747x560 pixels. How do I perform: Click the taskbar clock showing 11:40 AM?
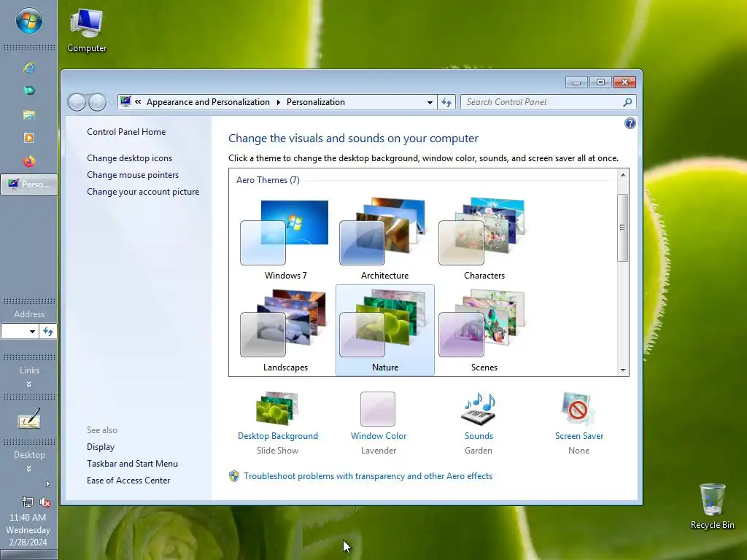pyautogui.click(x=28, y=517)
